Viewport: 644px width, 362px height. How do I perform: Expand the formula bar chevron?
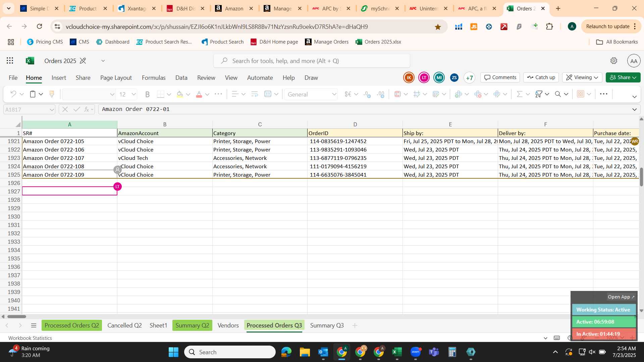coord(634,109)
